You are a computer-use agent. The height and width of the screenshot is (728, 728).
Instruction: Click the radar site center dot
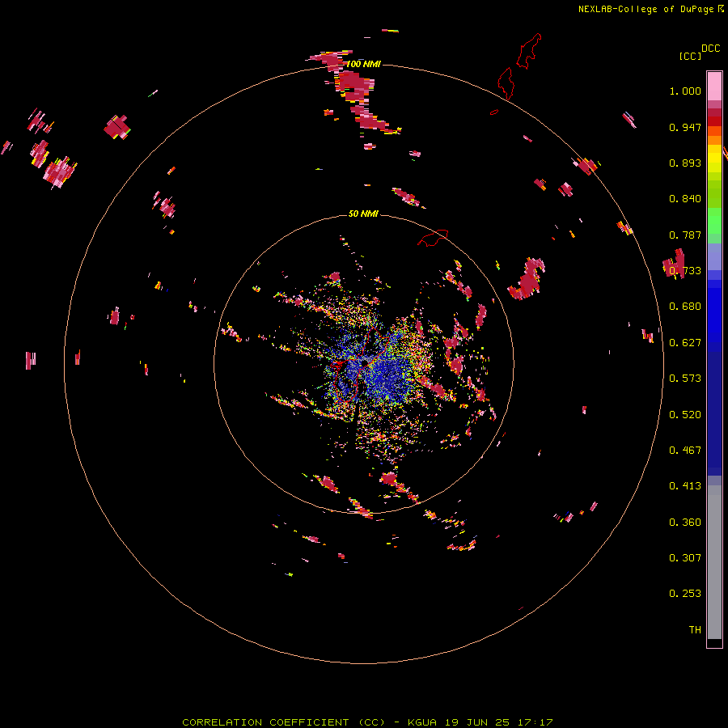pyautogui.click(x=365, y=362)
